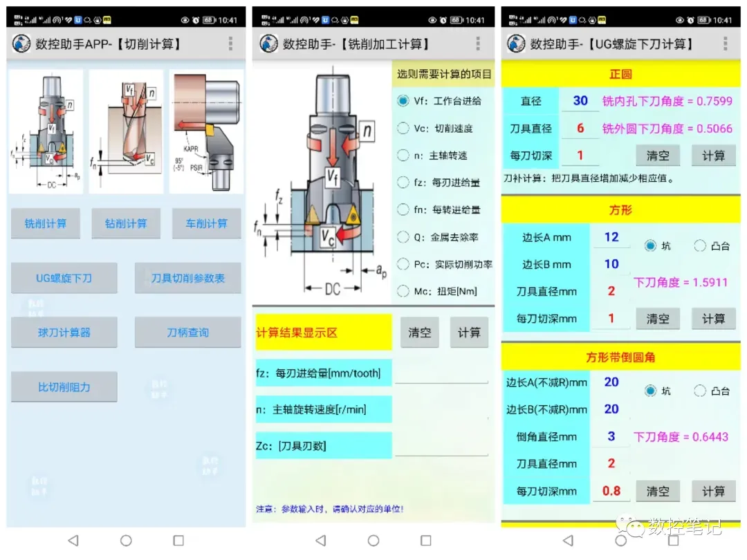This screenshot has height=560, width=747.
Task: Click 计算 in milling result area
Action: point(469,333)
